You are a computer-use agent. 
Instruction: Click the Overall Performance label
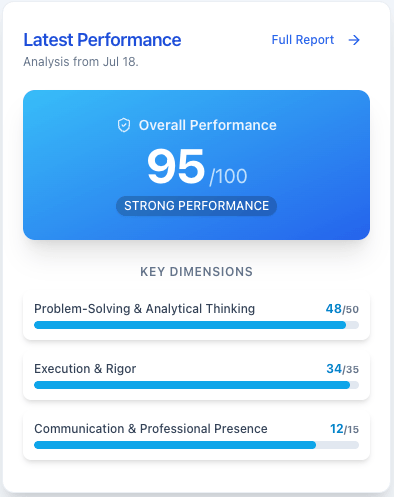coord(207,125)
